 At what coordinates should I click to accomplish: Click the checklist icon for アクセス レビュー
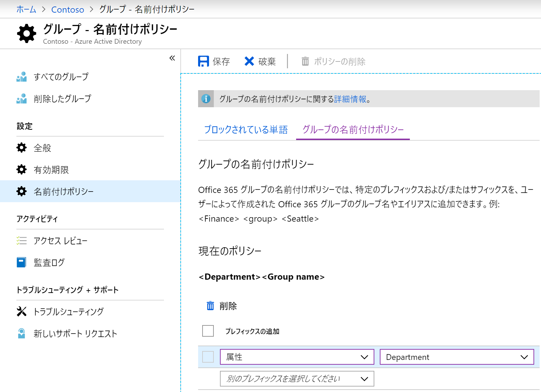22,241
